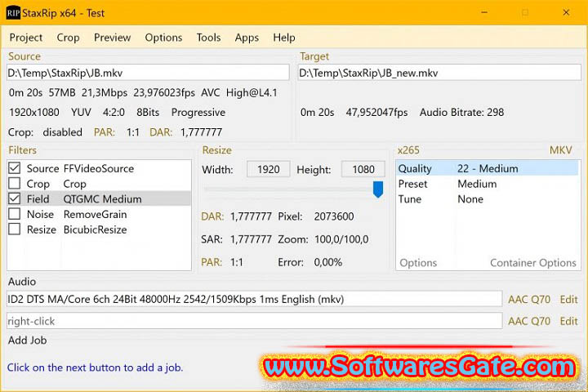Click the Progressive scan type text
This screenshot has height=392, width=588.
(x=198, y=112)
